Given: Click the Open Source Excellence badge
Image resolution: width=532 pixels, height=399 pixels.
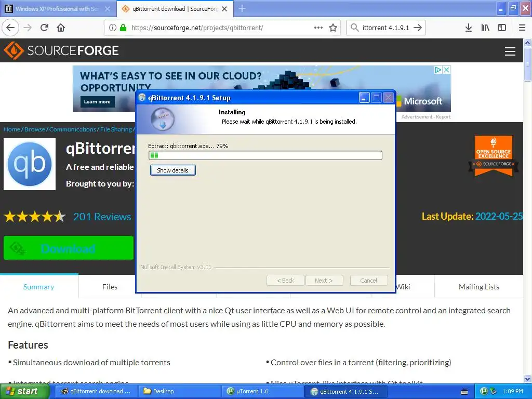Looking at the screenshot, I should (x=494, y=156).
